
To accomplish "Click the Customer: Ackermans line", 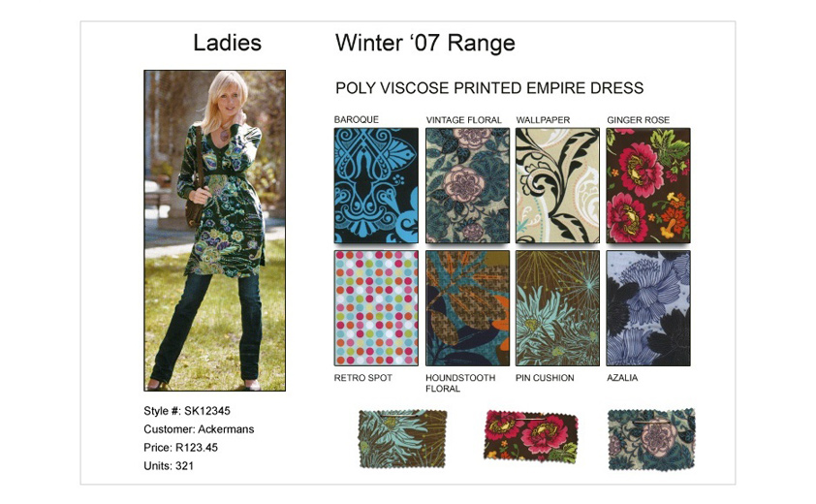I will point(199,429).
